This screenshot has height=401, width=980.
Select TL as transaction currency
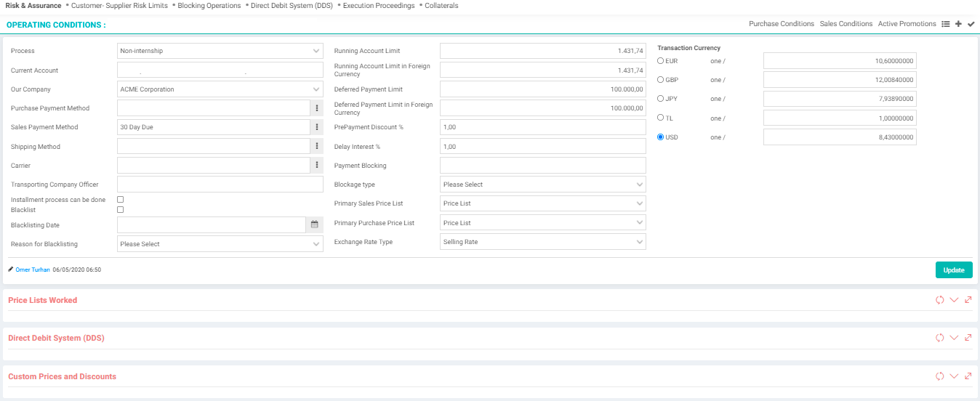click(660, 117)
